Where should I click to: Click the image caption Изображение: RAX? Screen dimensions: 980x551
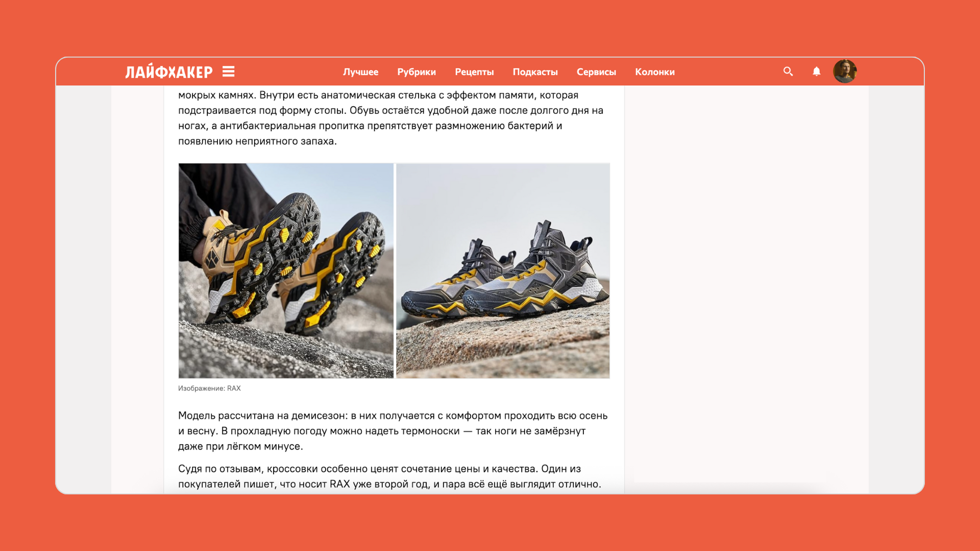(209, 388)
